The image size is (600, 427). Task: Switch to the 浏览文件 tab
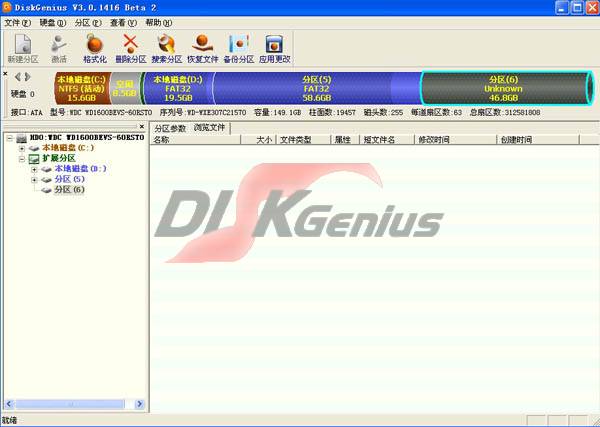coord(209,127)
